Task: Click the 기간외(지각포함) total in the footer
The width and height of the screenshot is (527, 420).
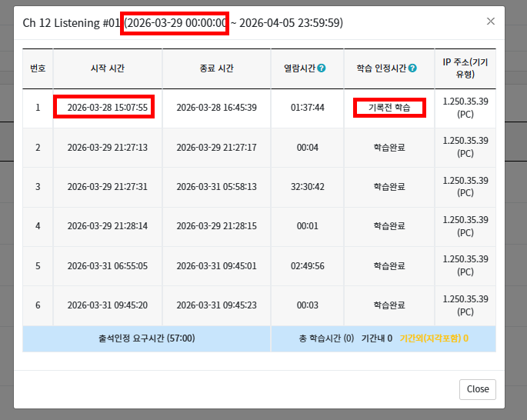Action: click(435, 338)
